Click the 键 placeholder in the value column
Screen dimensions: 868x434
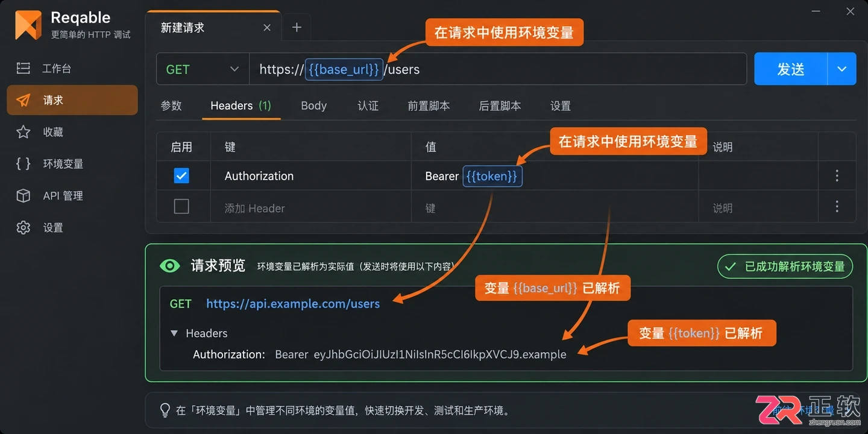click(430, 208)
